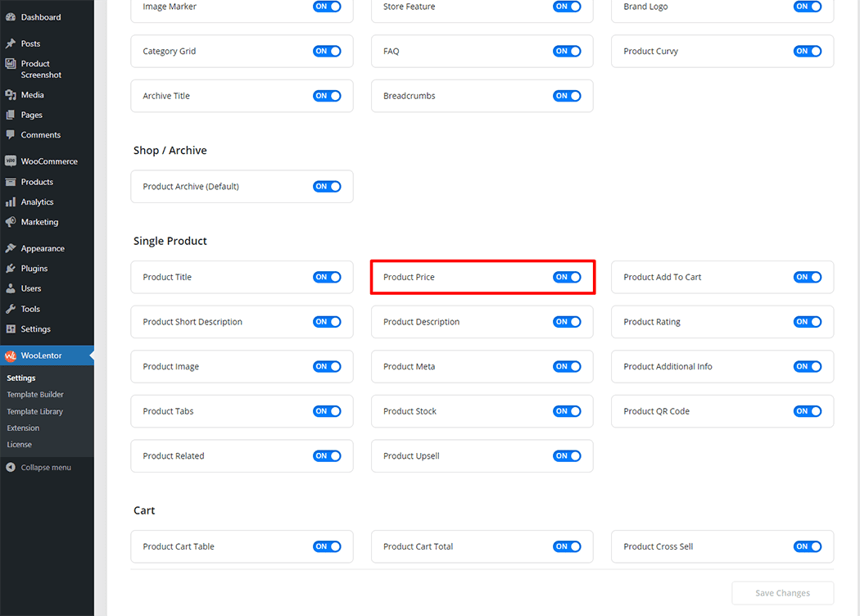
Task: Collapse the admin sidebar menu
Action: tap(43, 467)
